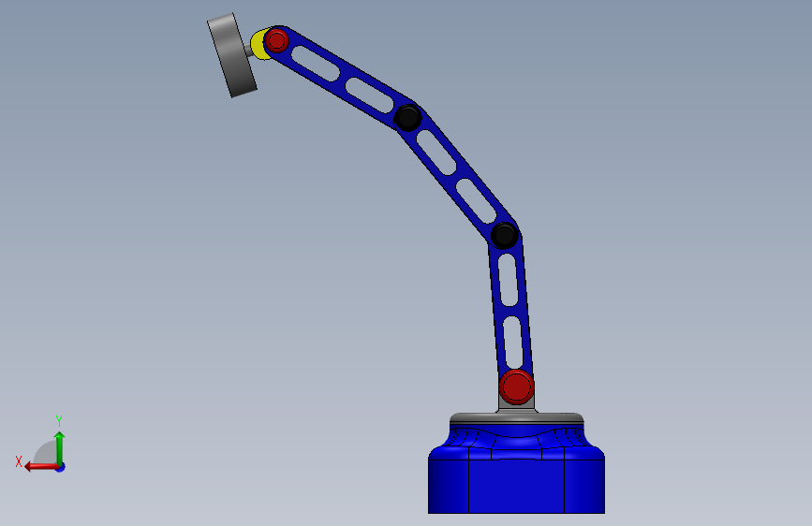This screenshot has width=812, height=526.
Task: Click the blue Z axis dot of the triad
Action: click(x=61, y=467)
